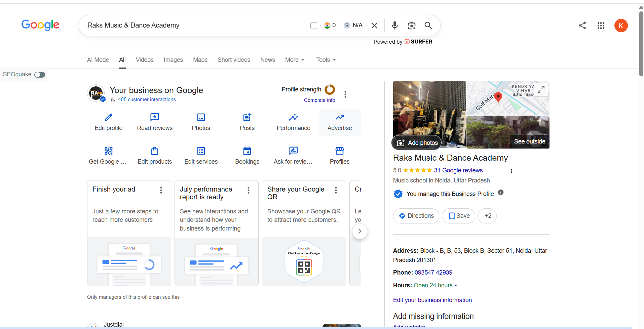Toggle the SEOquake switch
644x329 pixels.
[40, 75]
